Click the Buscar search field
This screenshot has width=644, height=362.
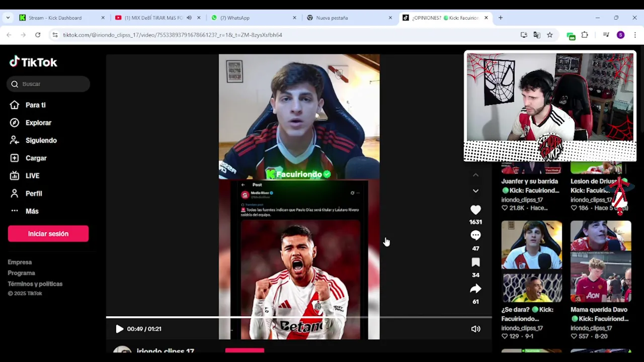(x=48, y=84)
